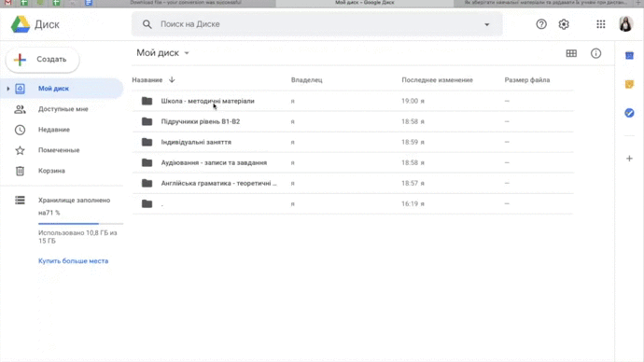The image size is (644, 362).
Task: Select folder Індивідуальні заняття
Action: (353, 142)
